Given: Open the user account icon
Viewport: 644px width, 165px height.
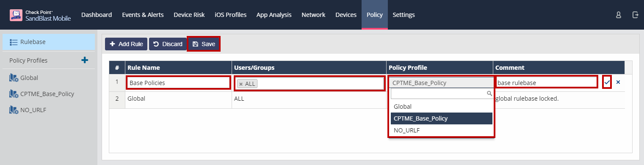Looking at the screenshot, I should click(x=619, y=15).
